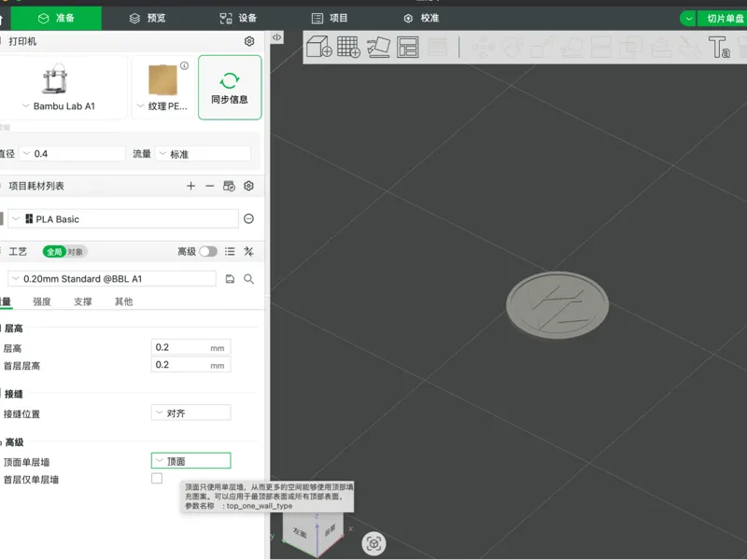
Task: Open the 接缝位置 对齐 dropdown
Action: click(191, 413)
